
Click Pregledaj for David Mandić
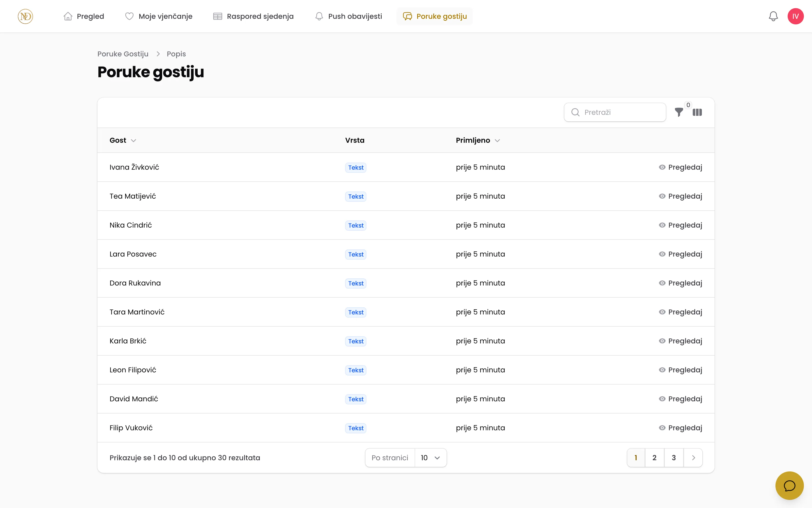coord(680,399)
